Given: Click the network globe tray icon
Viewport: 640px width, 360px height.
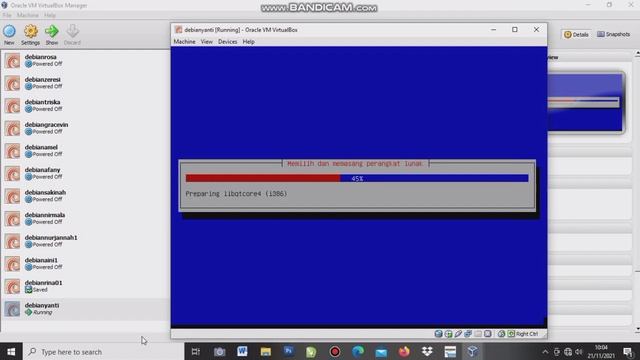Looking at the screenshot, I should 568,351.
